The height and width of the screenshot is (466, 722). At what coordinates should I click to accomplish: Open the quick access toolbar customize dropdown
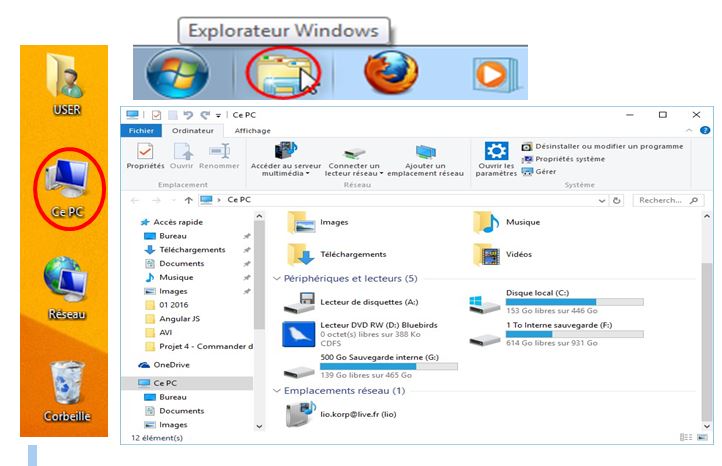click(218, 116)
